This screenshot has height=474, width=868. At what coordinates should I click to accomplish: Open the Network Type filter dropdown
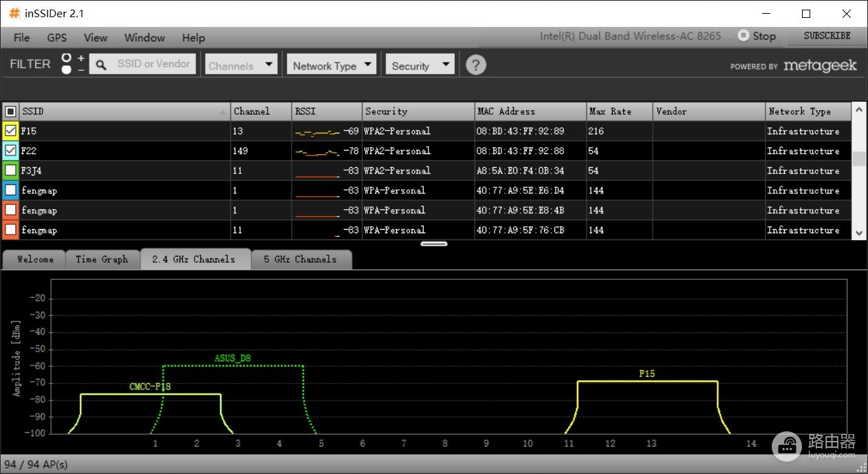click(332, 65)
